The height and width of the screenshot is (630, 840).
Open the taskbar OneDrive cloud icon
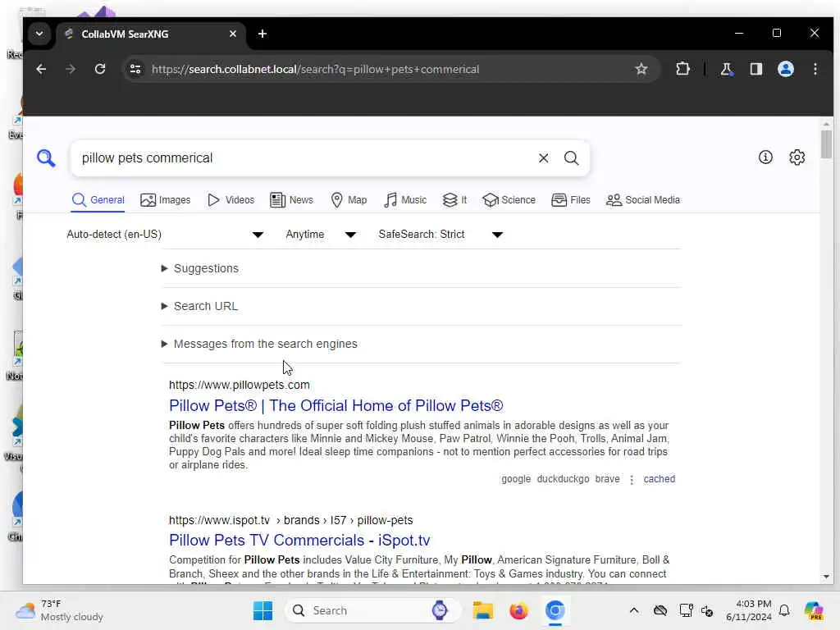[660, 610]
